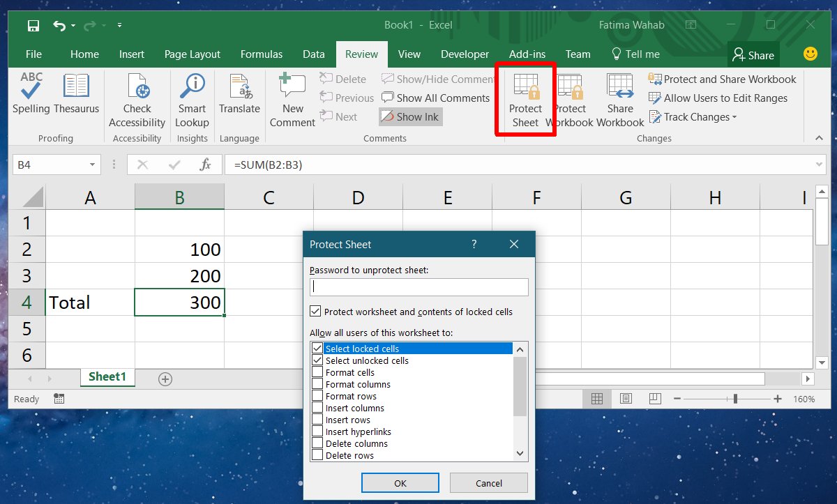Check the Insert columns option
This screenshot has width=837, height=504.
click(x=317, y=408)
